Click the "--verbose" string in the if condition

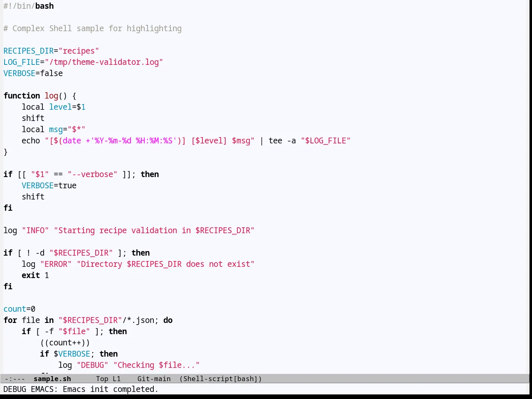(93, 174)
